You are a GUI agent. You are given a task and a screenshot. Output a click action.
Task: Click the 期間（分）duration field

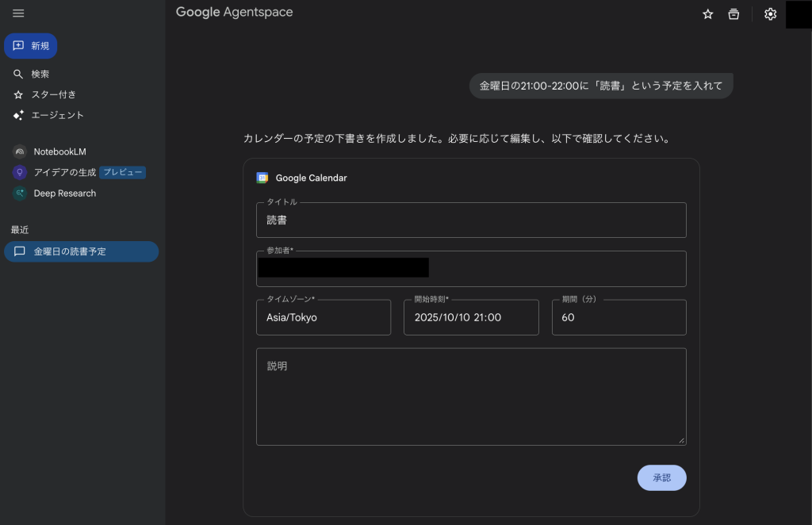coord(619,317)
